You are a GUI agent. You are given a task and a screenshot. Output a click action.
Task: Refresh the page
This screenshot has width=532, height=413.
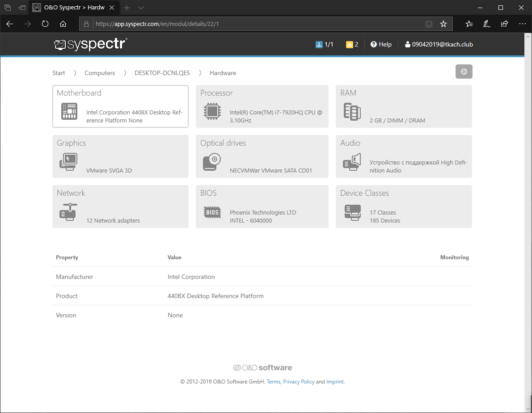point(45,24)
